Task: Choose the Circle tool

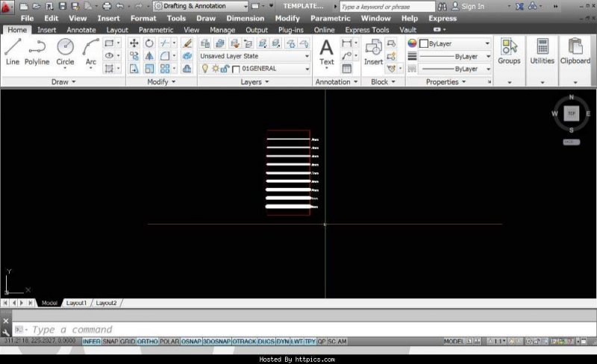Action: (65, 52)
